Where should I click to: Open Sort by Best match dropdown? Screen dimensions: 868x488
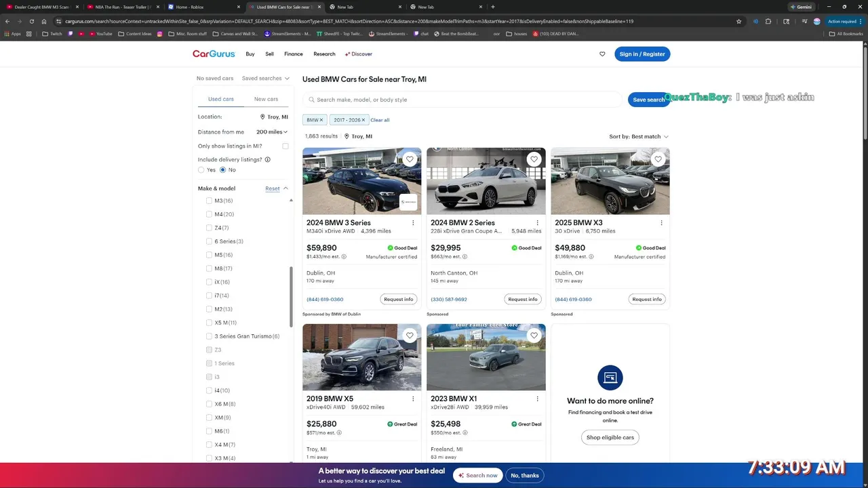pos(639,136)
